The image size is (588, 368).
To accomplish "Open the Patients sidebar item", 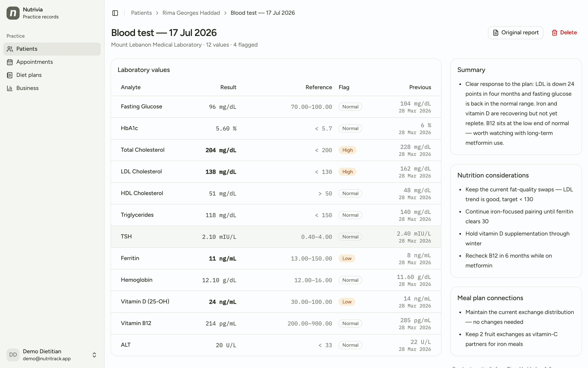I will pyautogui.click(x=52, y=49).
